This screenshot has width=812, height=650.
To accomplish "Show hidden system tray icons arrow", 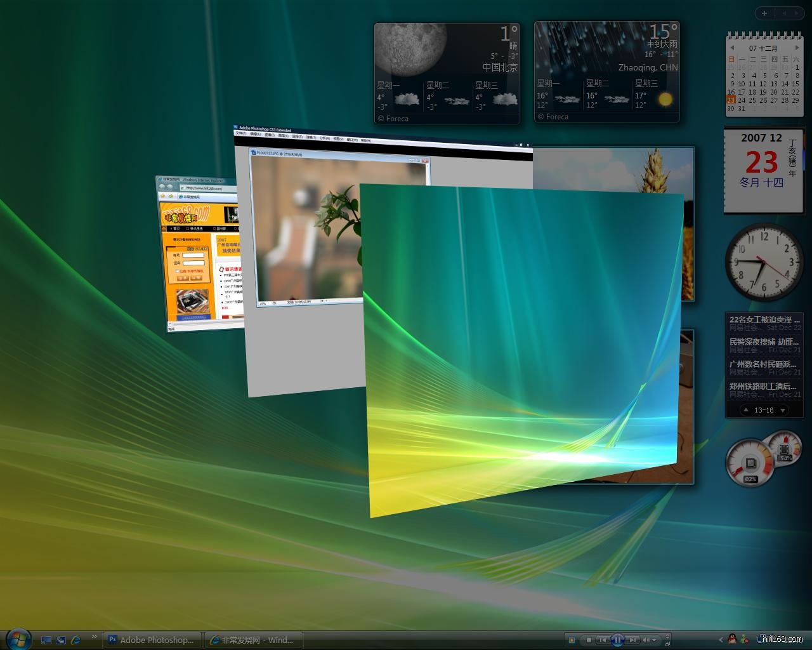I will (721, 639).
